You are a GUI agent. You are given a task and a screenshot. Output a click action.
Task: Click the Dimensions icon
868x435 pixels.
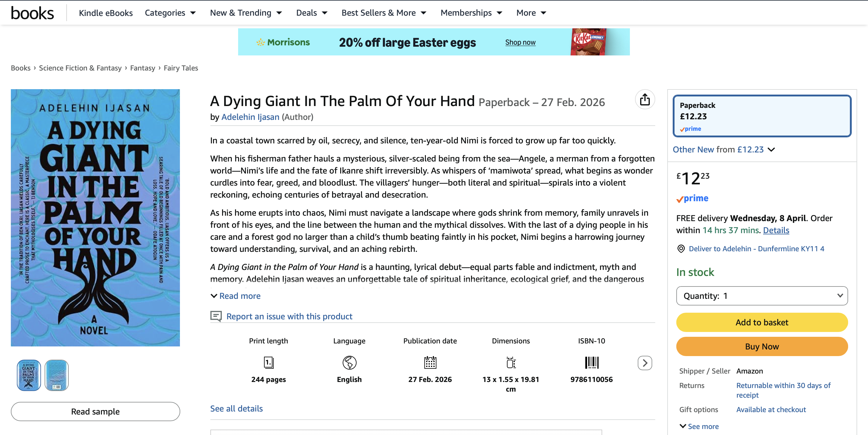click(511, 363)
